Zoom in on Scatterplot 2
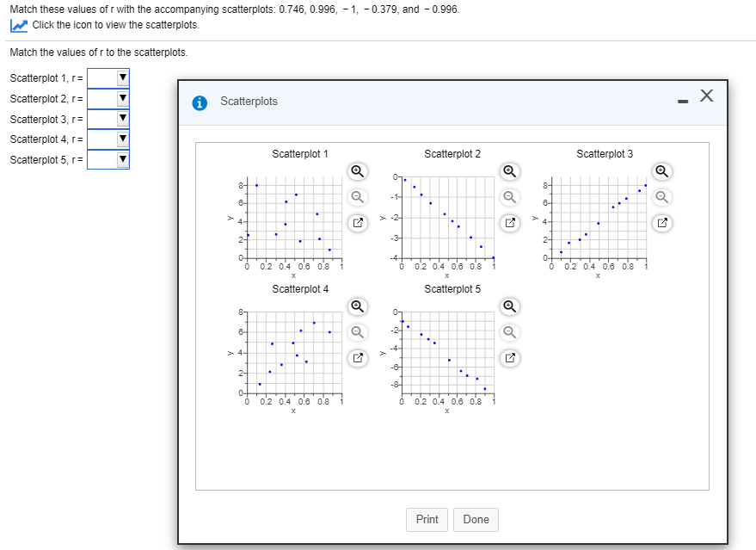 509,171
